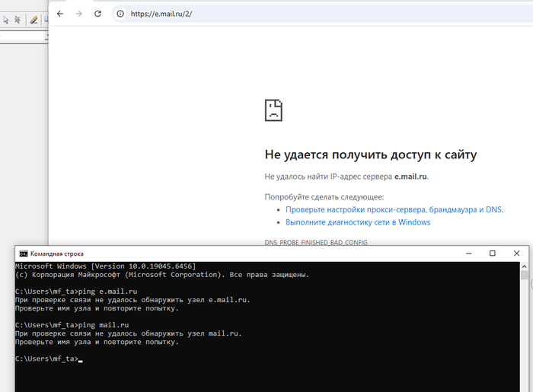Click the gray crossed pointer toolbar icon

(18, 20)
